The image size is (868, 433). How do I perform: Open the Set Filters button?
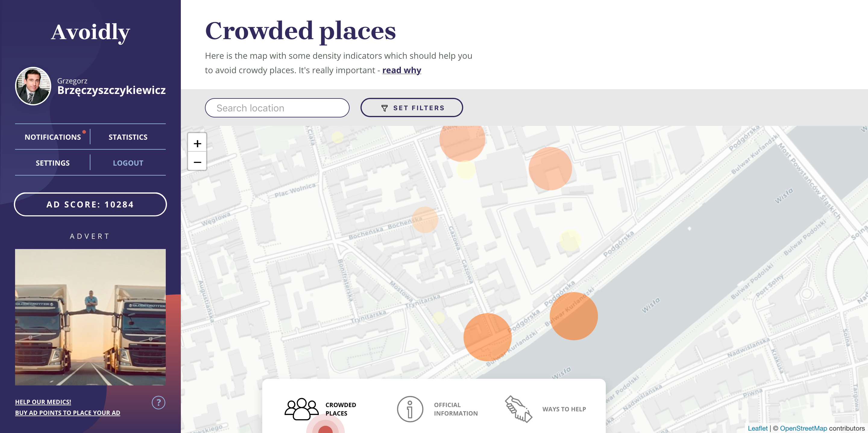coord(411,108)
